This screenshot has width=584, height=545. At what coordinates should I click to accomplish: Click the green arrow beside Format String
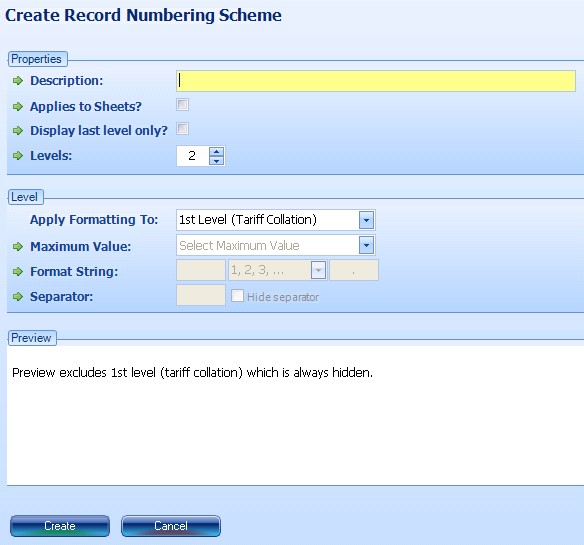tap(18, 272)
